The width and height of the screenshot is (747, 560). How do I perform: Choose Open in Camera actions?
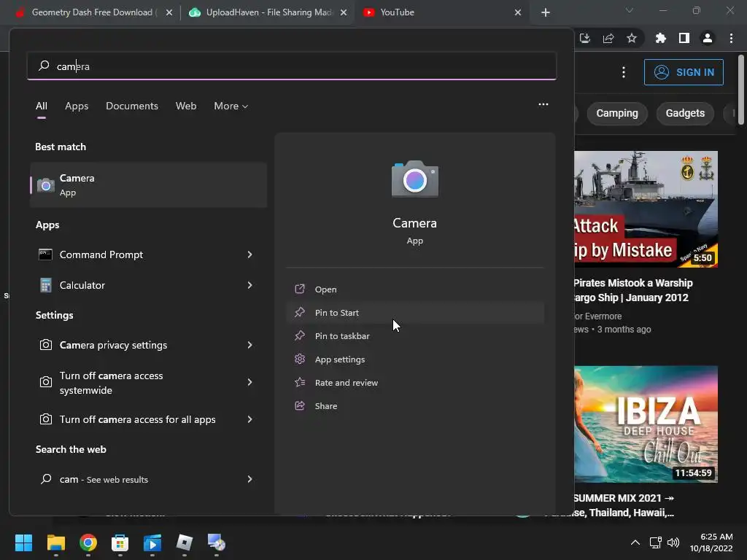(415, 289)
